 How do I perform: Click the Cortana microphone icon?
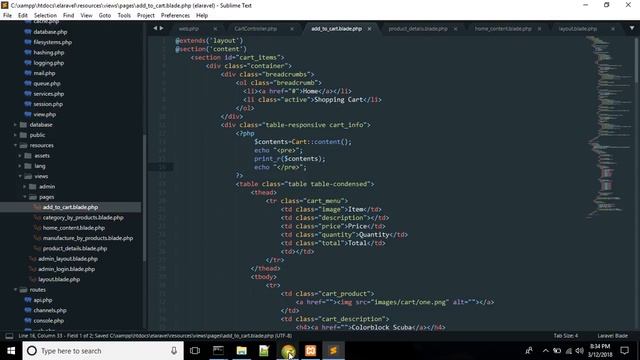pos(174,351)
